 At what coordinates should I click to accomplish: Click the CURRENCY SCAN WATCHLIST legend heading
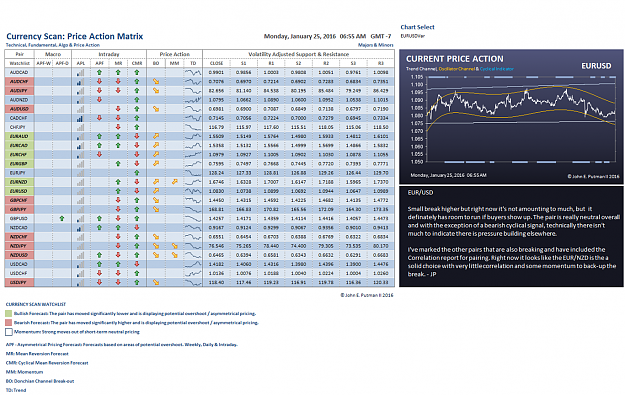36,304
